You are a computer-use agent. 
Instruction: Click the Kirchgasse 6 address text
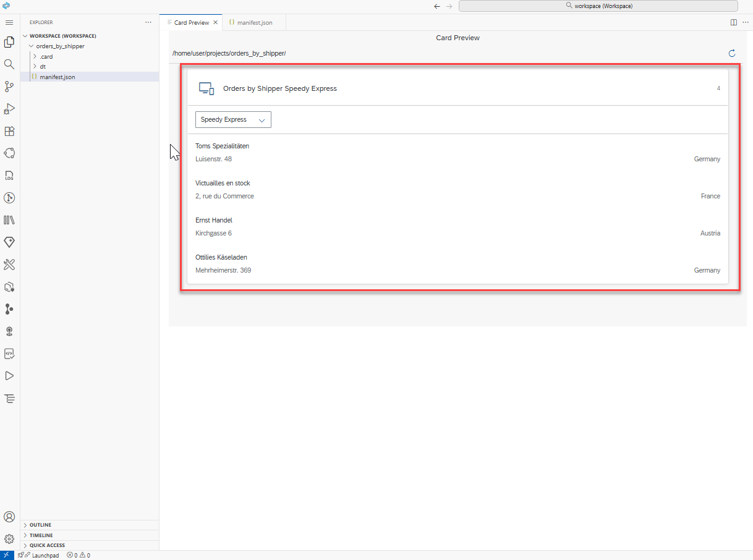[x=213, y=233]
